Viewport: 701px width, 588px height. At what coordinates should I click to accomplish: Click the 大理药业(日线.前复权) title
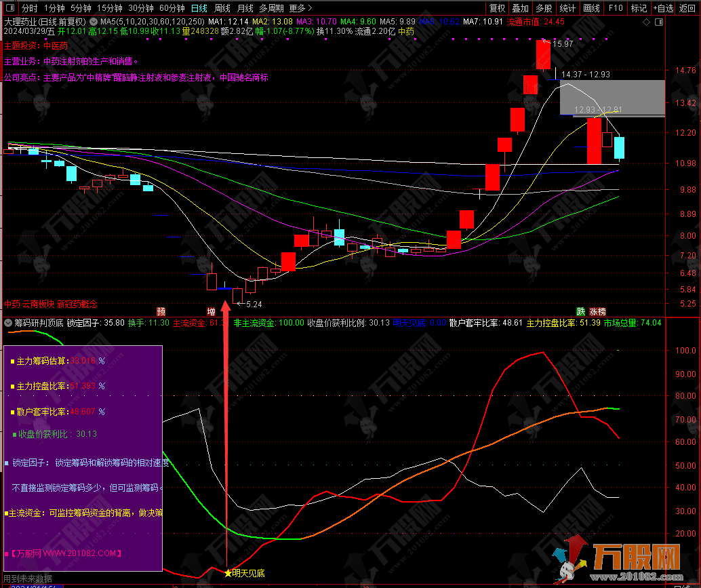(45, 22)
